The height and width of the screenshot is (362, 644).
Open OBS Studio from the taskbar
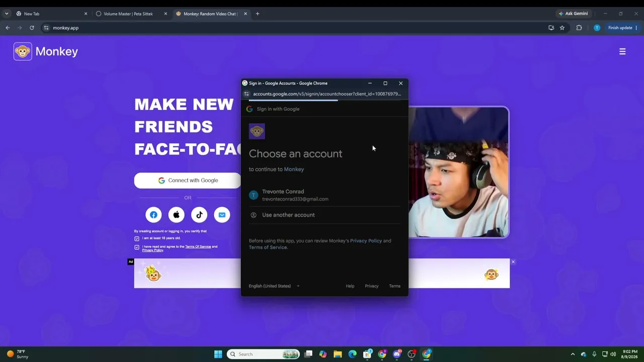coord(412,354)
